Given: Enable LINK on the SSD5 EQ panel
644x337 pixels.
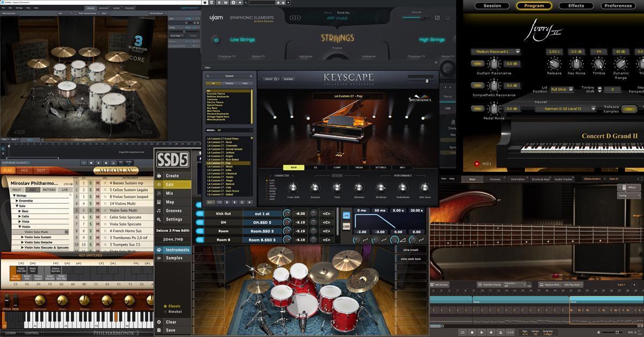Looking at the screenshot, I should pos(346,226).
